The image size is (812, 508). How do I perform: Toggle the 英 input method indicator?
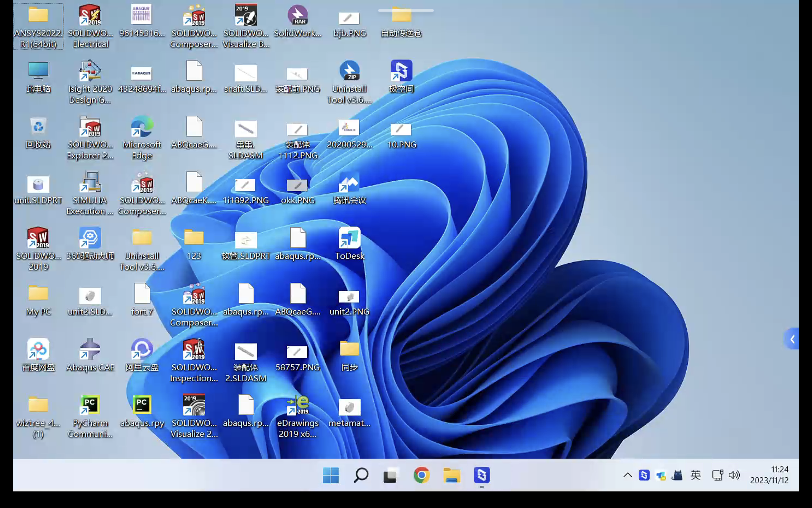coord(696,475)
